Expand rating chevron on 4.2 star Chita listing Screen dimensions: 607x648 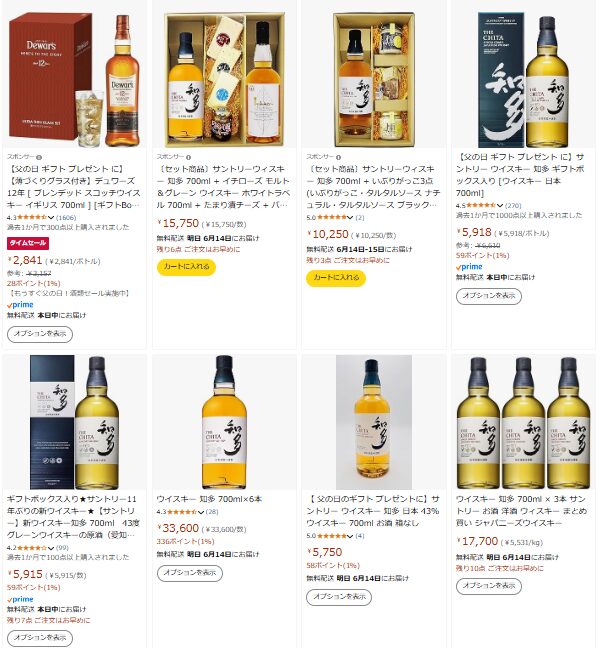tap(51, 548)
